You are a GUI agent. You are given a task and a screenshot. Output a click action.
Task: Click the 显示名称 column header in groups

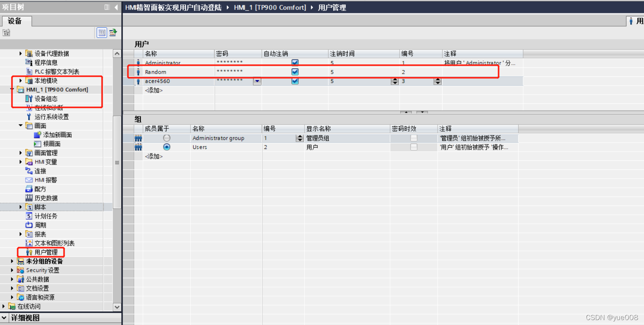tap(347, 129)
